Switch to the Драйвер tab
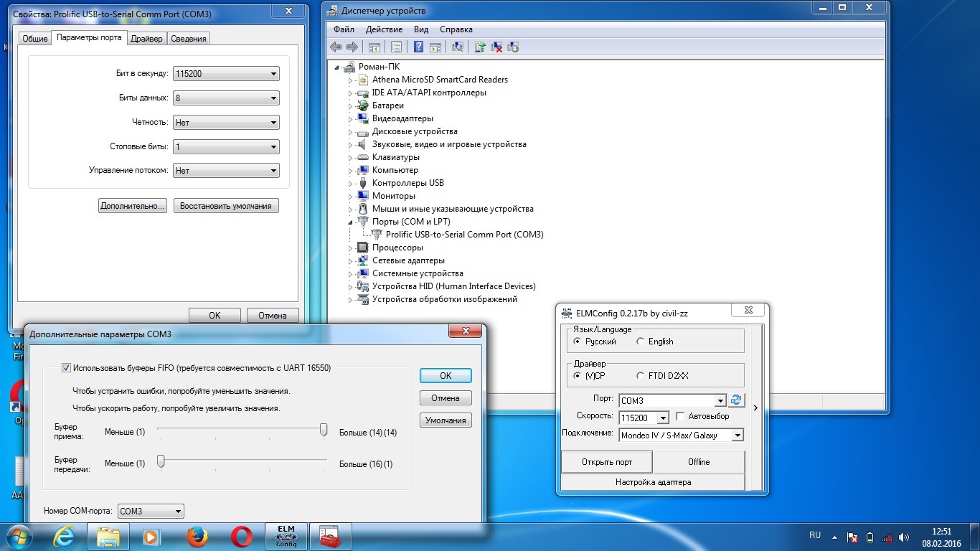980x551 pixels. [x=147, y=39]
